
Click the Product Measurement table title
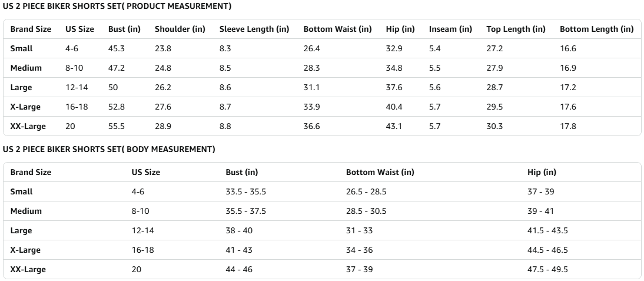point(117,6)
